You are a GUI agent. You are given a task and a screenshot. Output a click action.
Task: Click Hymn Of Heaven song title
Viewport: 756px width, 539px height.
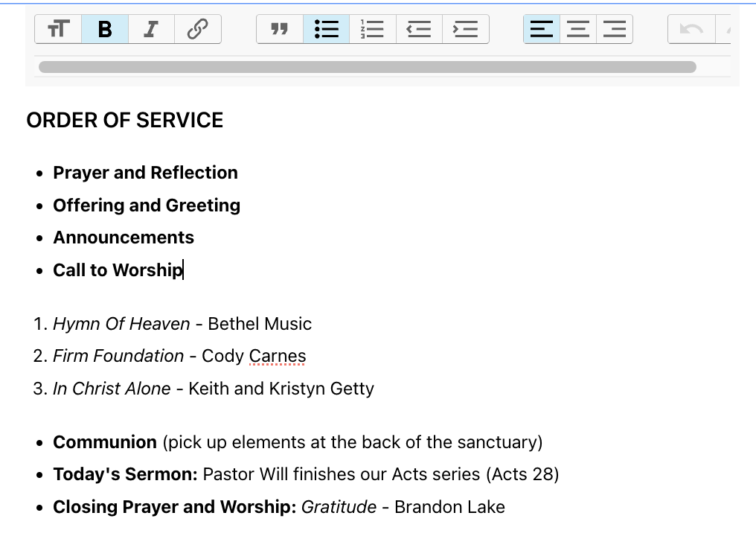point(121,324)
